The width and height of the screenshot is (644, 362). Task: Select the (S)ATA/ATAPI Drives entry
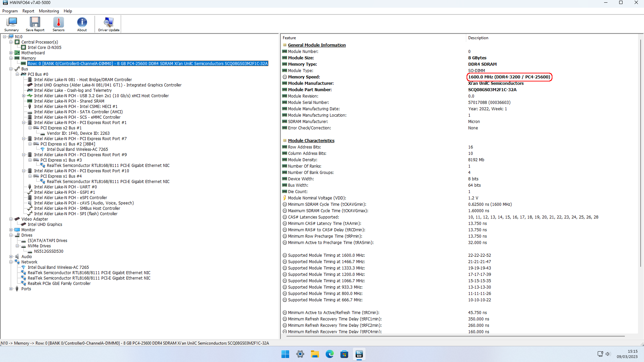tap(47, 241)
